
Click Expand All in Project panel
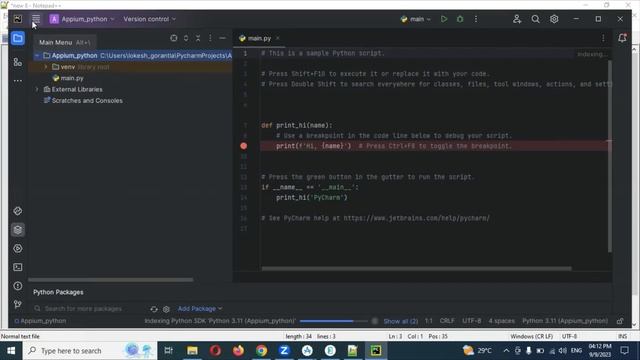point(186,38)
